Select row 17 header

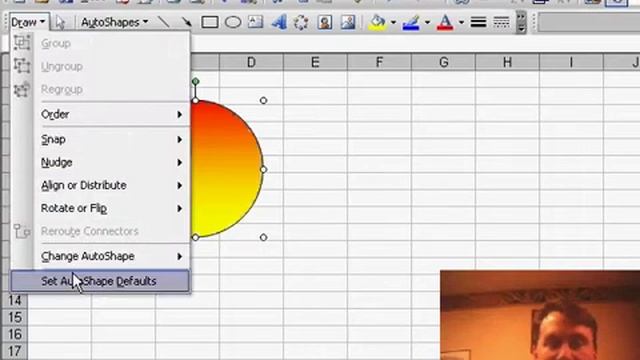pyautogui.click(x=14, y=351)
